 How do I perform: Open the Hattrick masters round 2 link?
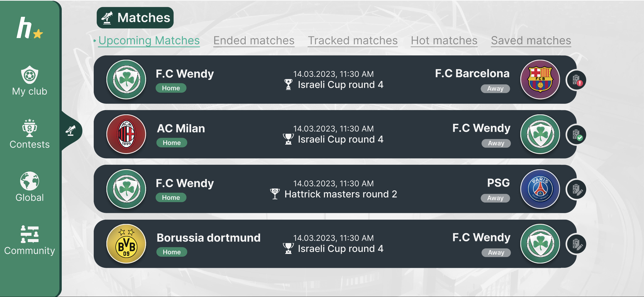point(341,194)
